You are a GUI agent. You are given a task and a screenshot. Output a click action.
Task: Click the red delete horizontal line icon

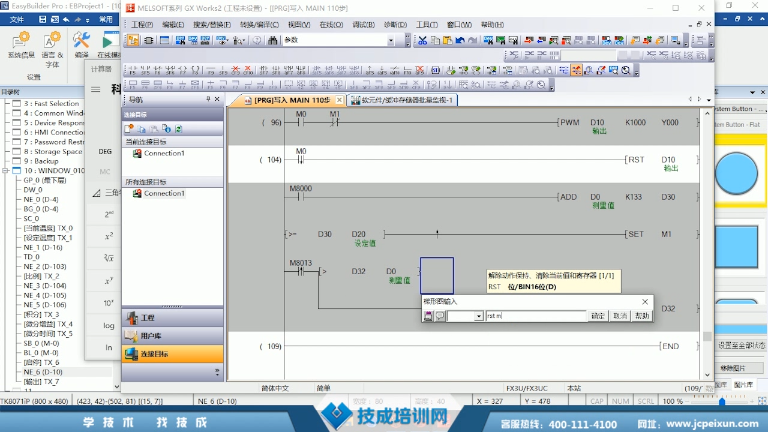click(x=236, y=71)
